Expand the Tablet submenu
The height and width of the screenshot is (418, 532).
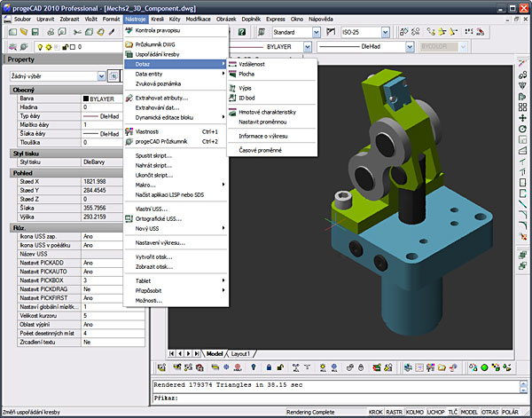(176, 280)
